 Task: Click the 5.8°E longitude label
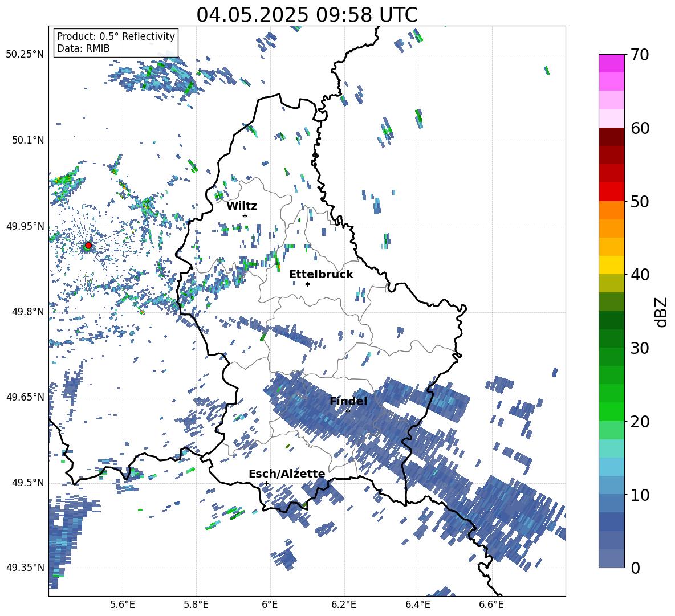tap(196, 605)
